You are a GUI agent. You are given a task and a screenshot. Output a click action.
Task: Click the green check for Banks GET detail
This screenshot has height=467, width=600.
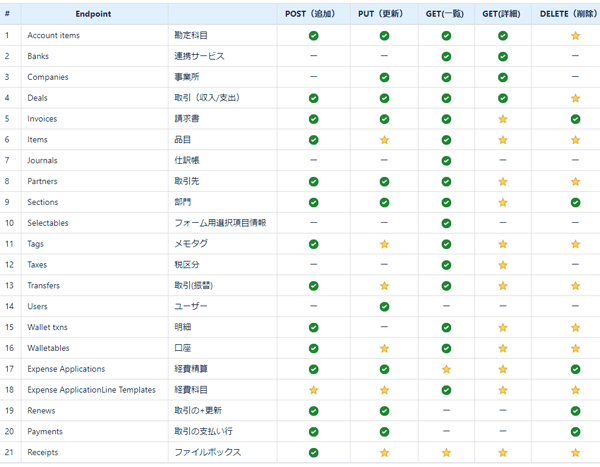tap(503, 57)
